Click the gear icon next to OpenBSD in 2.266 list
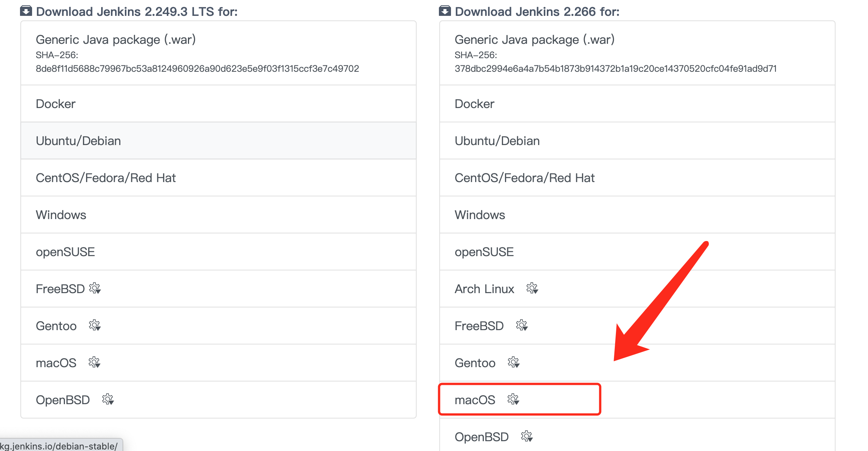868x451 pixels. point(527,437)
